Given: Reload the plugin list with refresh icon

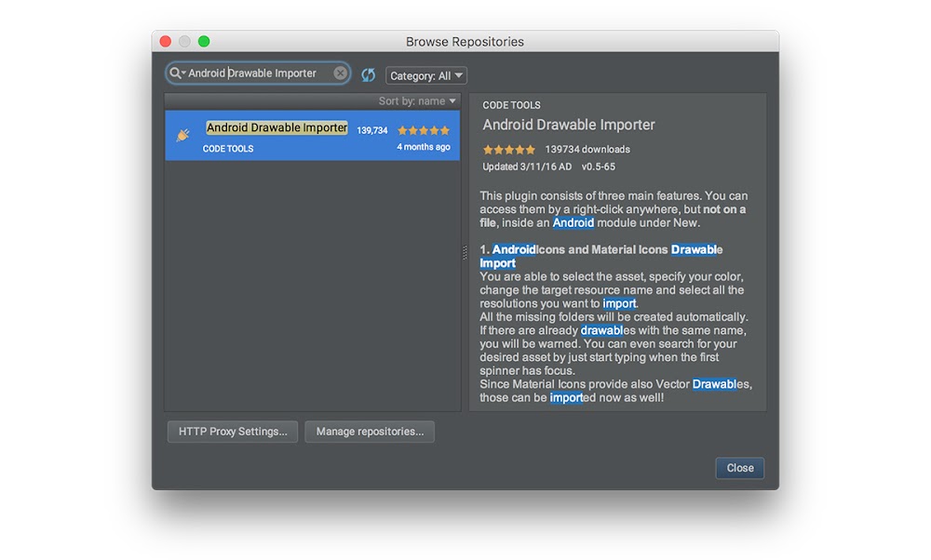Looking at the screenshot, I should tap(368, 74).
